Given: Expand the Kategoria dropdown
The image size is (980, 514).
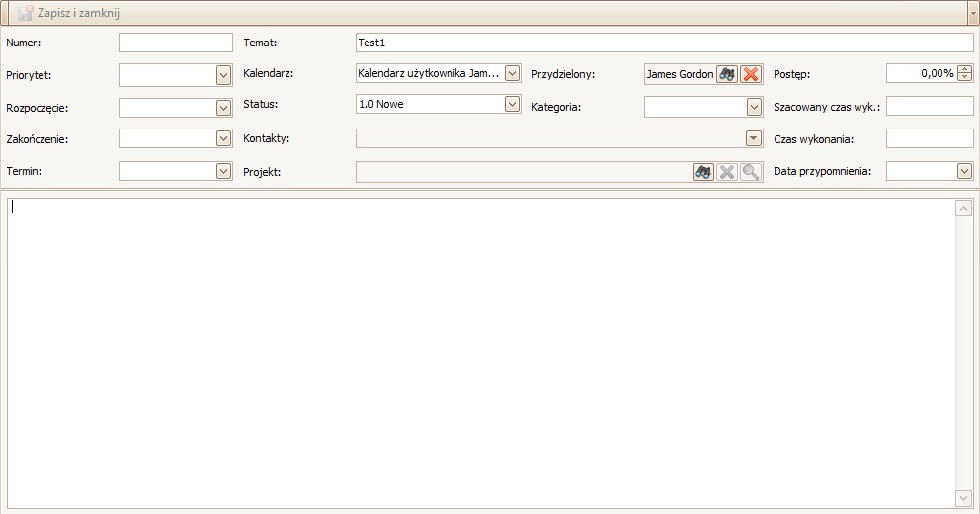Looking at the screenshot, I should click(754, 107).
